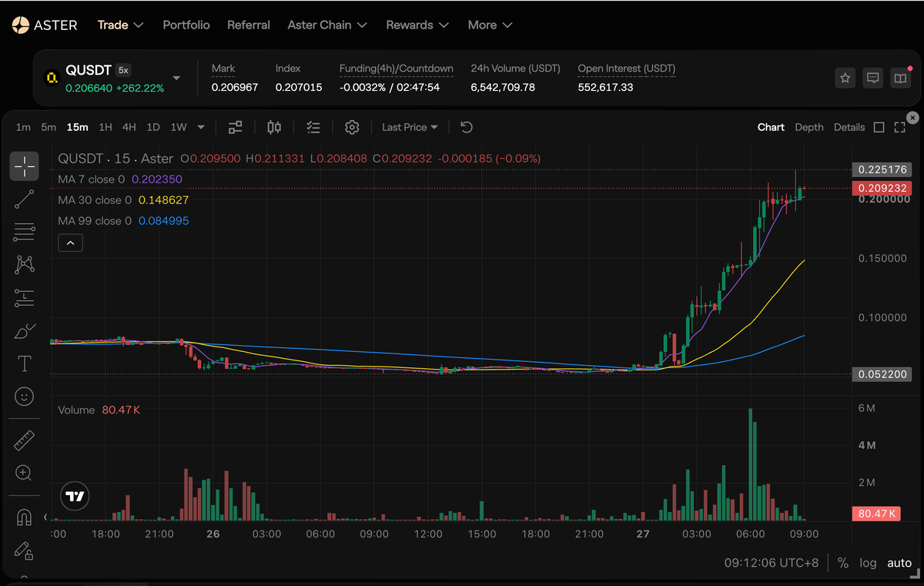Reset chart with the undo arrow
The height and width of the screenshot is (586, 924).
pyautogui.click(x=466, y=127)
